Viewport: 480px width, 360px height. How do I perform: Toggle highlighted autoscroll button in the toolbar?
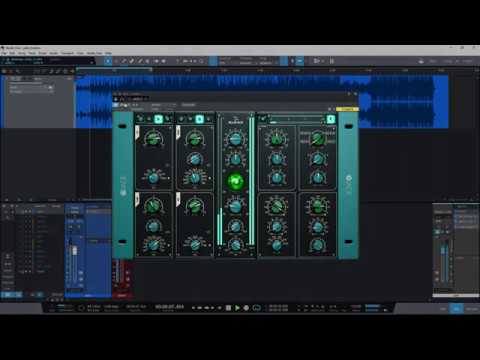point(300,61)
